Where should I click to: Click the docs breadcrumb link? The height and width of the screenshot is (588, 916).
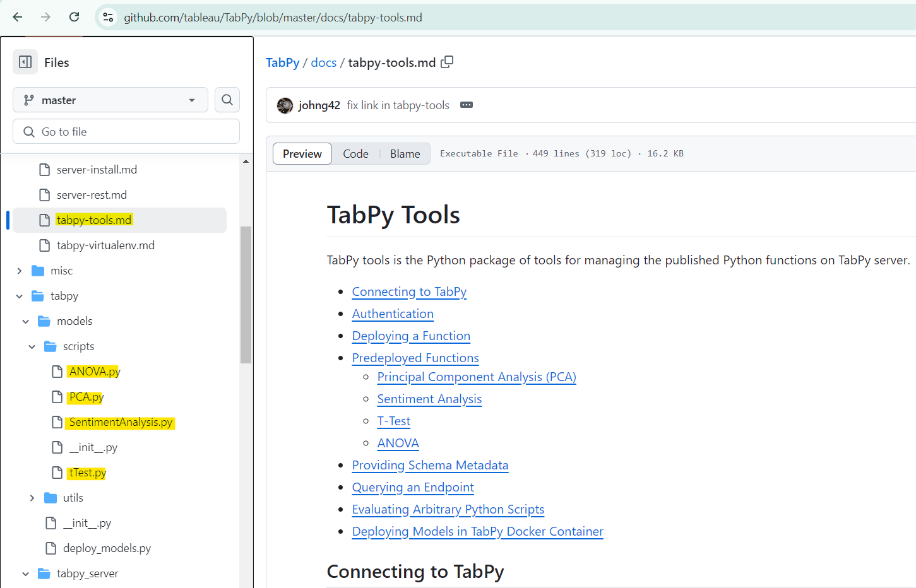tap(324, 62)
